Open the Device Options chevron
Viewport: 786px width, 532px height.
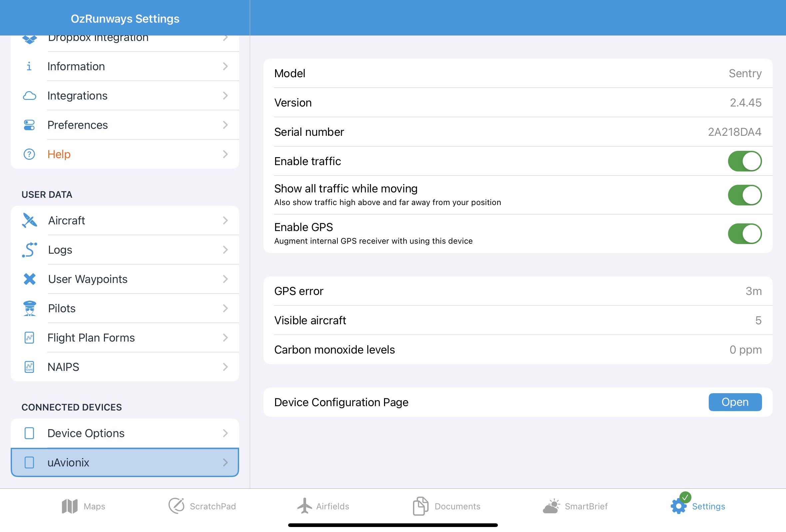[x=225, y=433]
